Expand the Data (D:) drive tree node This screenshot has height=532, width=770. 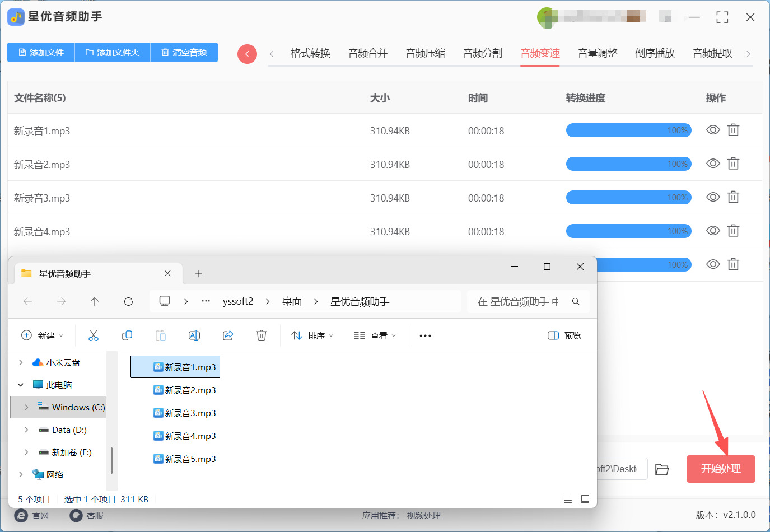[26, 430]
